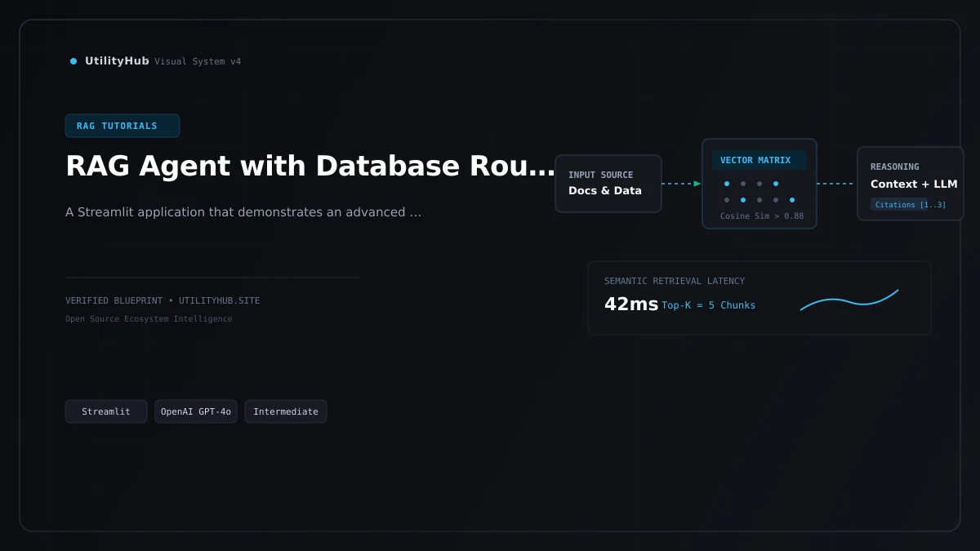Click the Visual System v4 label
The height and width of the screenshot is (551, 980).
coord(198,62)
